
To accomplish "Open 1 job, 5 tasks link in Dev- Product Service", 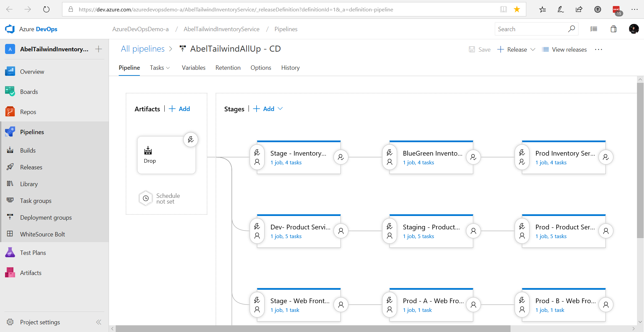I will point(286,236).
